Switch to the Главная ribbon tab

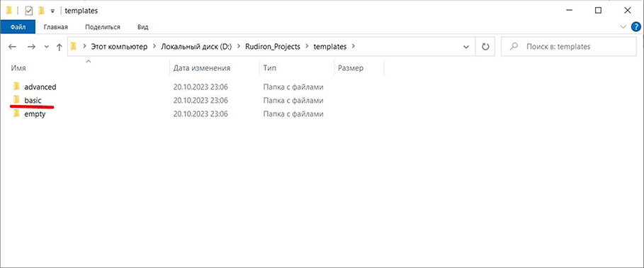point(56,27)
